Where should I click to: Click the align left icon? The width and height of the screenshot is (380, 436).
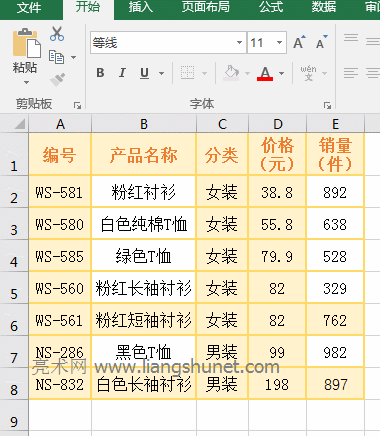(351, 73)
